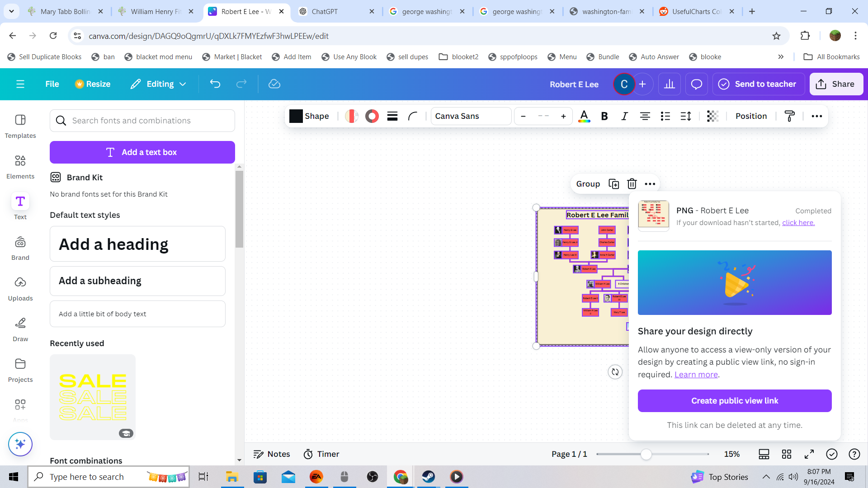This screenshot has height=488, width=868.
Task: Check cloud save status icon
Action: pos(274,84)
